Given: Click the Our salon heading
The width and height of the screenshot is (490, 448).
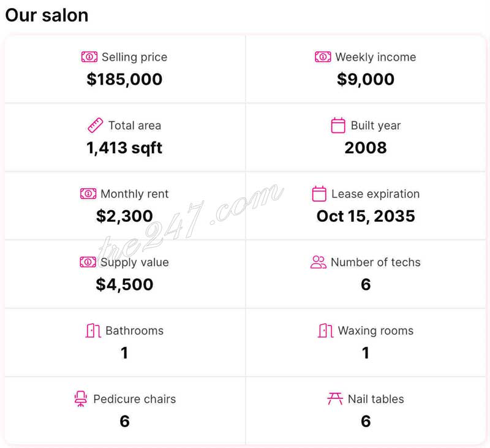Looking at the screenshot, I should pyautogui.click(x=47, y=15).
